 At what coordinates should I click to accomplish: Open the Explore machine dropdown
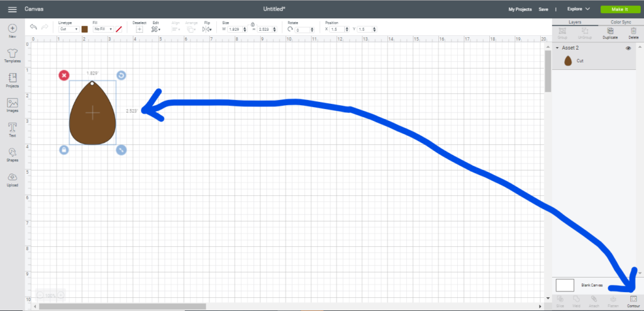[579, 9]
